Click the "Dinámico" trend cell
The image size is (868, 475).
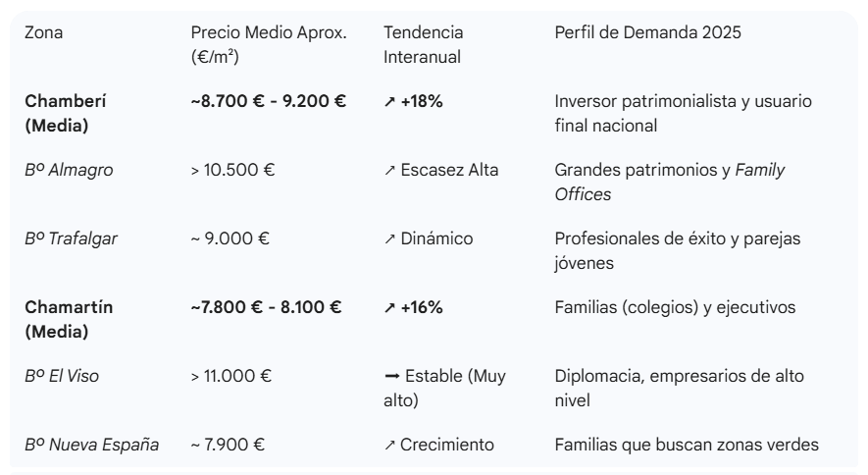429,238
